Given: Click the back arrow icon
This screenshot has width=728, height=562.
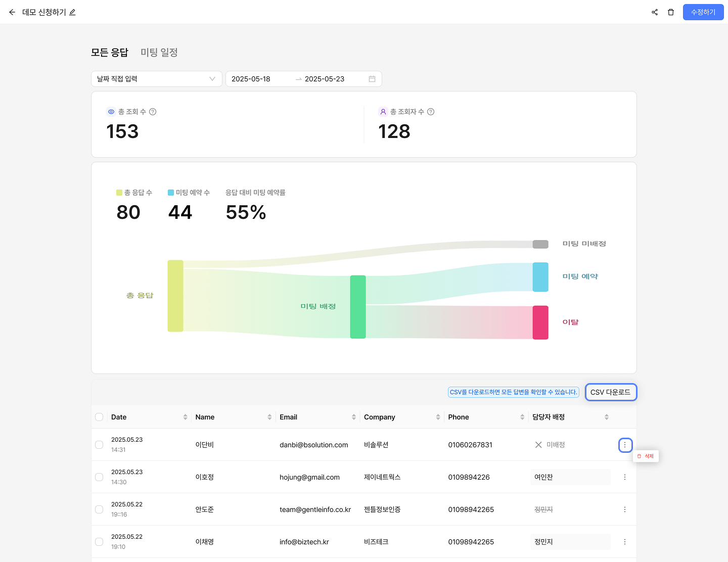Looking at the screenshot, I should point(12,12).
